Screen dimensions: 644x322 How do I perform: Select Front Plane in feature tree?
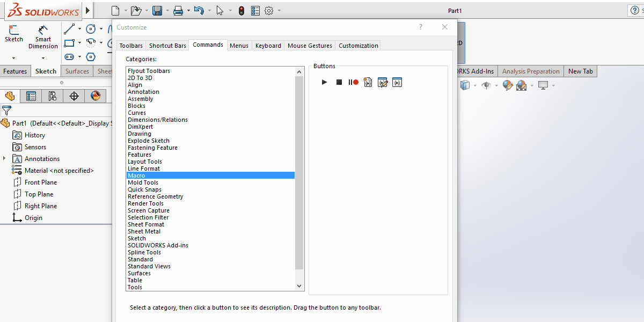[41, 182]
